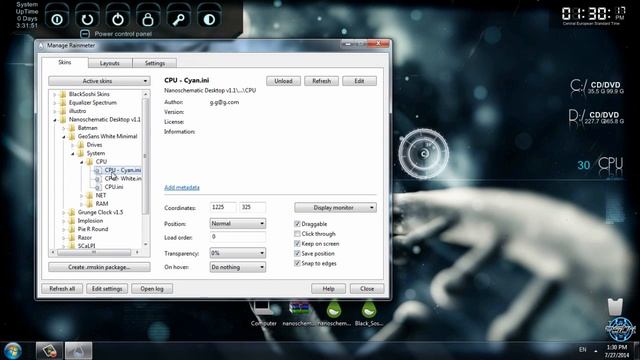Click Create .rmskin package... button
The width and height of the screenshot is (640, 360).
tap(99, 267)
